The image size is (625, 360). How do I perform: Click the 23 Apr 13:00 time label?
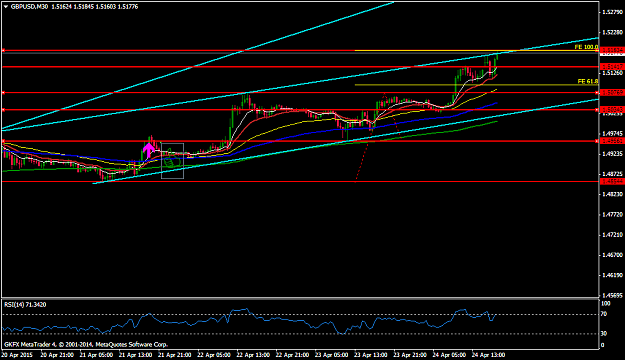[x=371, y=355]
